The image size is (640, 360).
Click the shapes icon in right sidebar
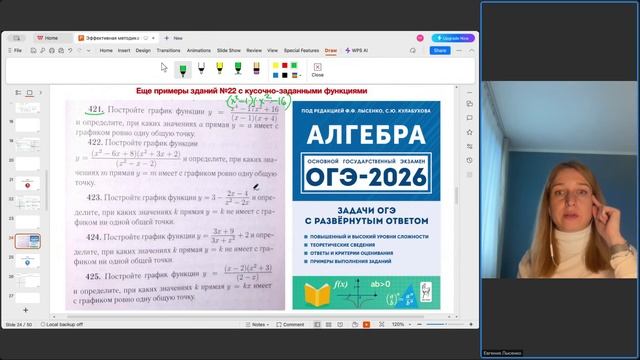(x=469, y=104)
